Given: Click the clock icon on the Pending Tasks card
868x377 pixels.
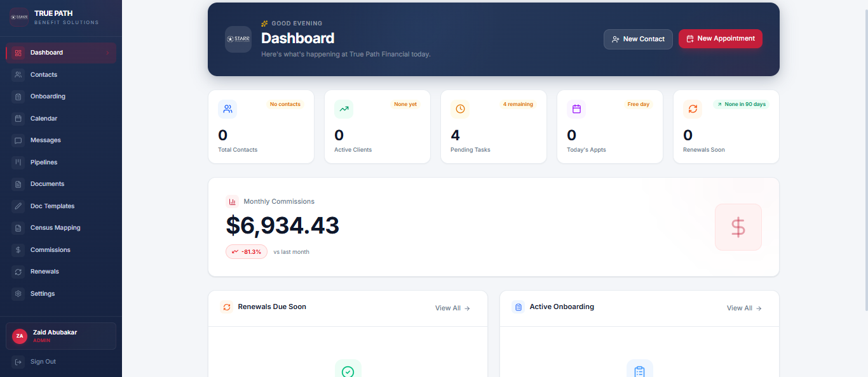Looking at the screenshot, I should (460, 109).
